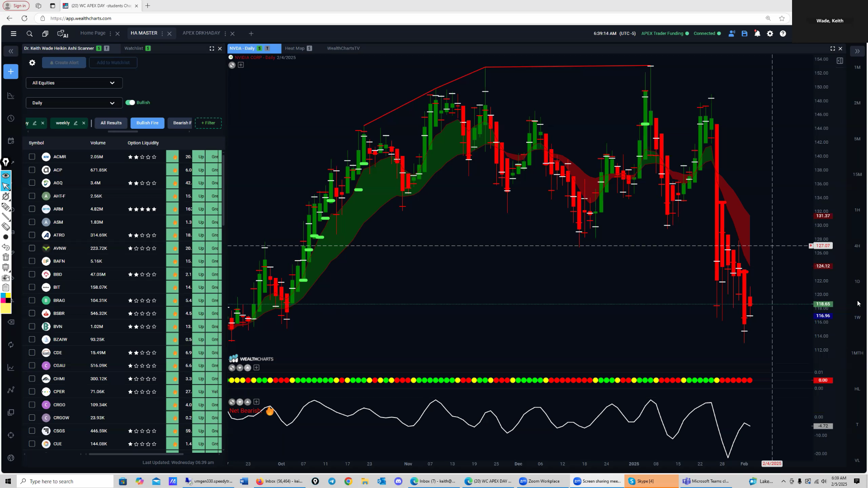This screenshot has height=488, width=868.
Task: Maximize the NVDA chart panel
Action: [x=832, y=48]
